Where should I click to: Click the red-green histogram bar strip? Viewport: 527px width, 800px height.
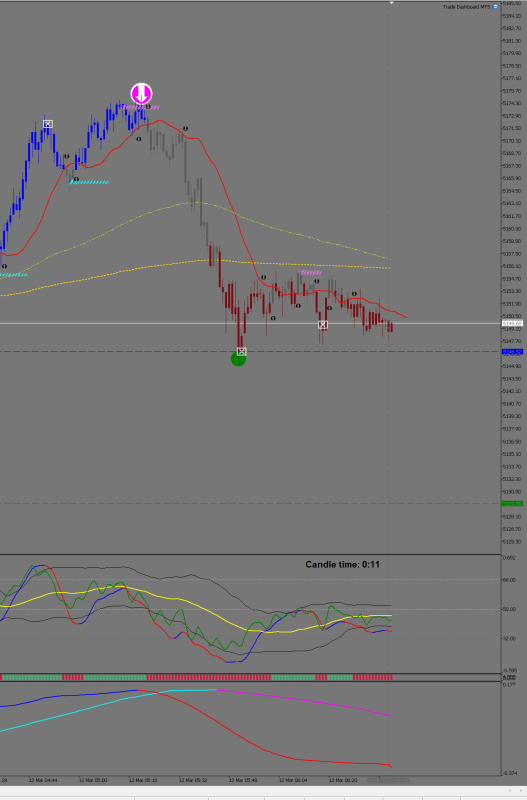196,677
